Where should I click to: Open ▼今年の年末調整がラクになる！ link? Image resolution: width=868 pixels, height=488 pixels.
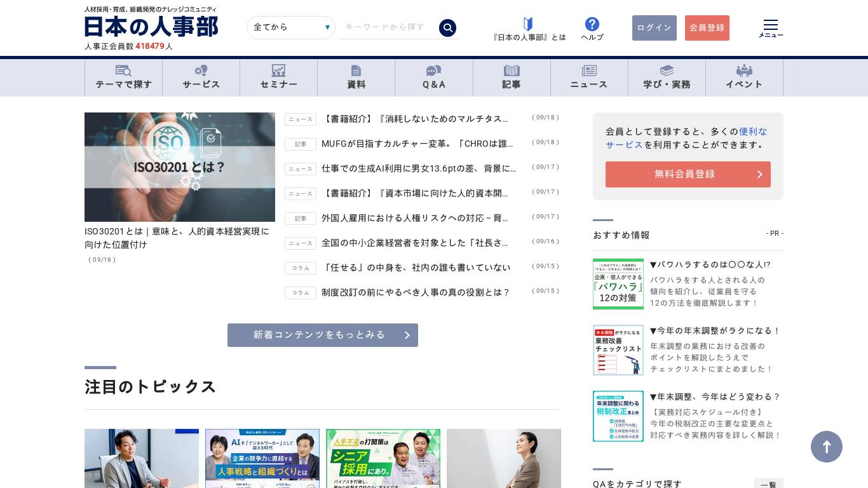pos(715,330)
